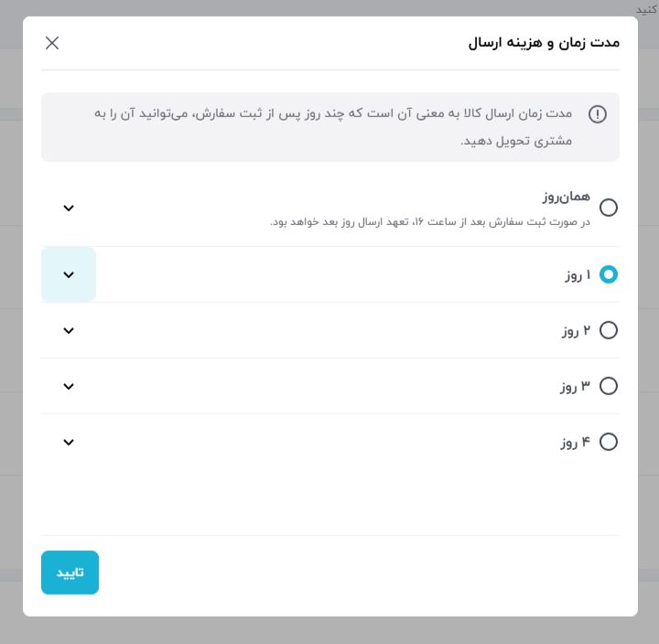Click the ۴ روز label text
Screen dimensions: 659x644
tap(576, 443)
